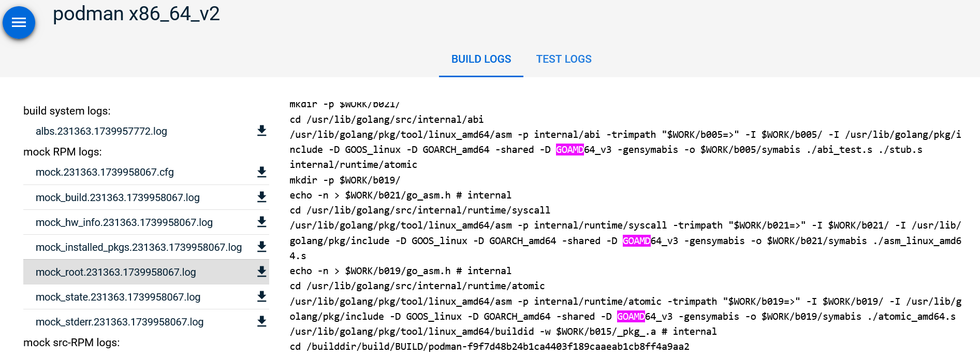Click log line 'echo -n > $WORK/b021/go_asm.h # internal'

[x=401, y=195]
